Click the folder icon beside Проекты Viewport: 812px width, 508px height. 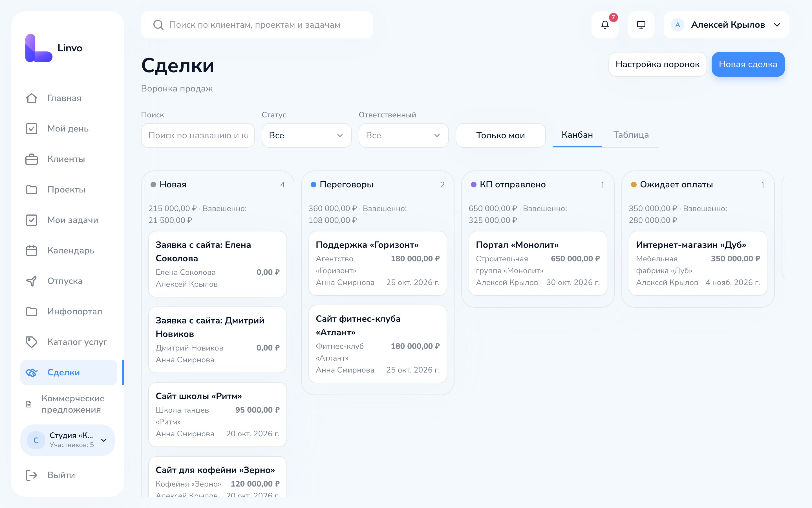point(32,189)
